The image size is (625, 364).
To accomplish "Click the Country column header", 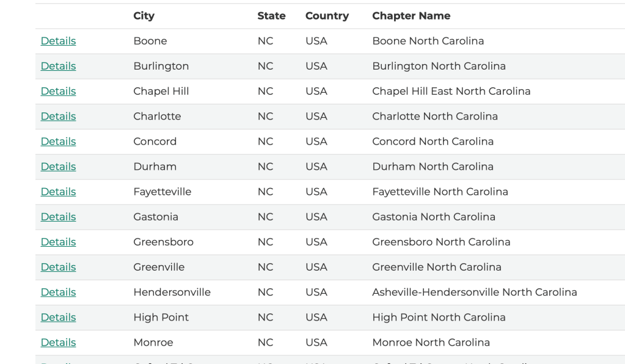I will point(327,16).
